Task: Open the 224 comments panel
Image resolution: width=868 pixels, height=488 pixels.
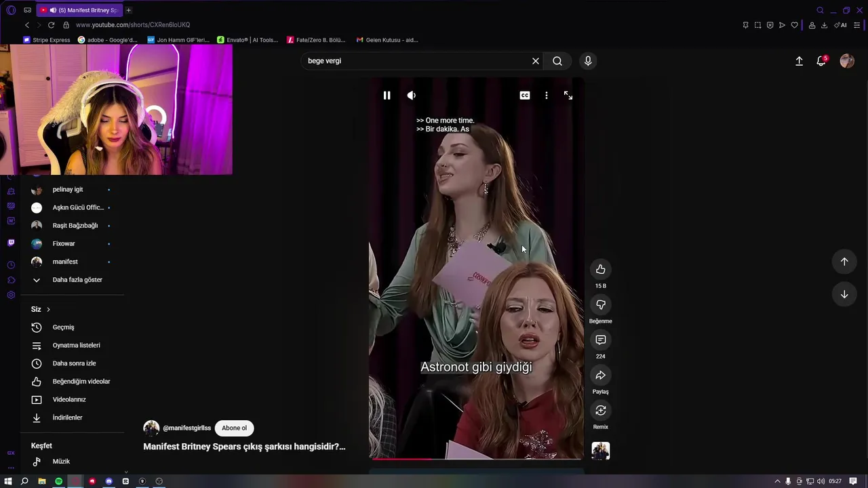Action: (x=601, y=340)
